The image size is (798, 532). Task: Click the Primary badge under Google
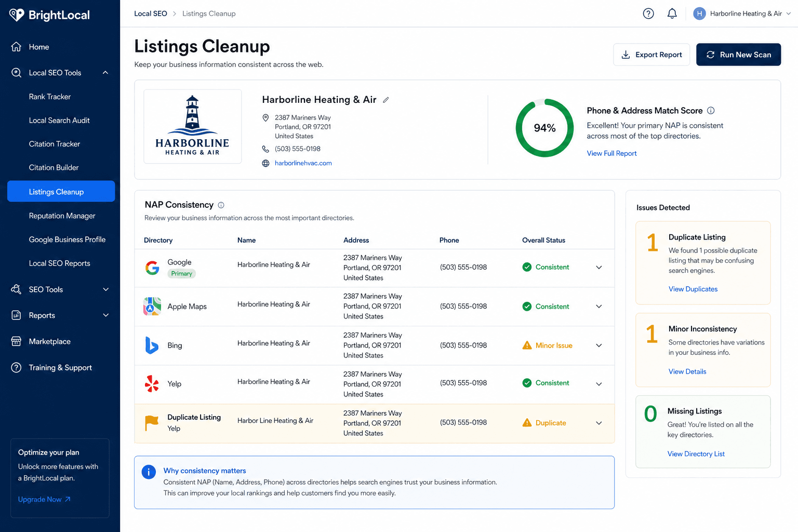(x=182, y=274)
